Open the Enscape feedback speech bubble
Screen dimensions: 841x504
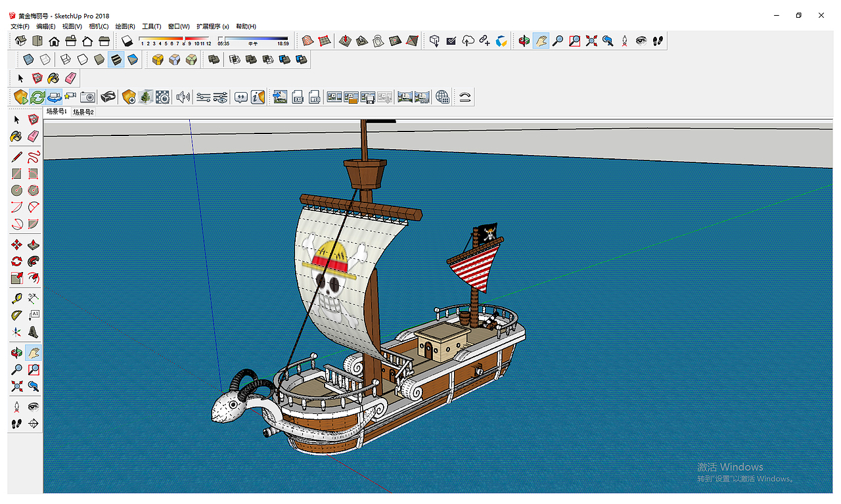[x=241, y=97]
